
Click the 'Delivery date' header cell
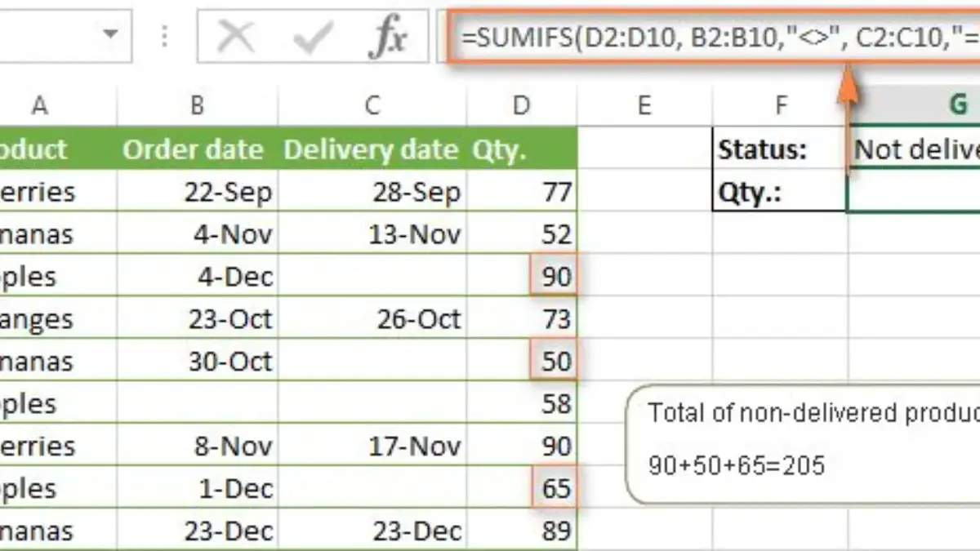click(x=372, y=149)
